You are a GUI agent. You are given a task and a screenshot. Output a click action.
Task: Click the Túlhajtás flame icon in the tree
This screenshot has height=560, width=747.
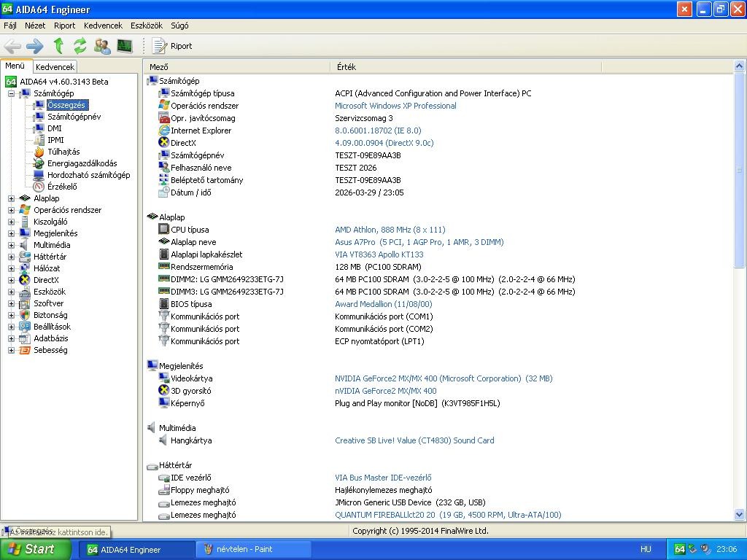[x=39, y=152]
